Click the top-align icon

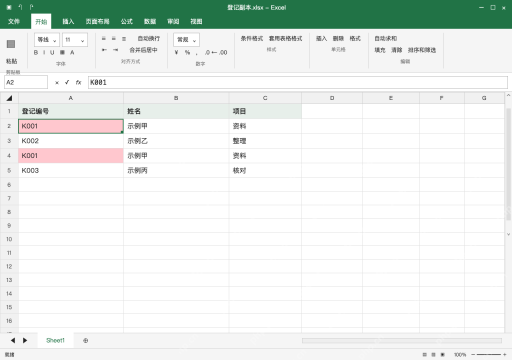[x=104, y=39]
